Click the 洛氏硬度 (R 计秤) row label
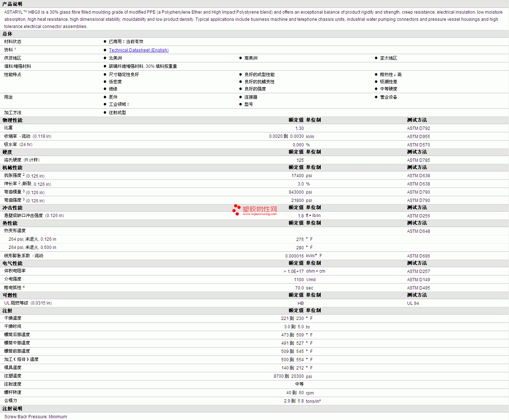The height and width of the screenshot is (420, 509). 22,160
